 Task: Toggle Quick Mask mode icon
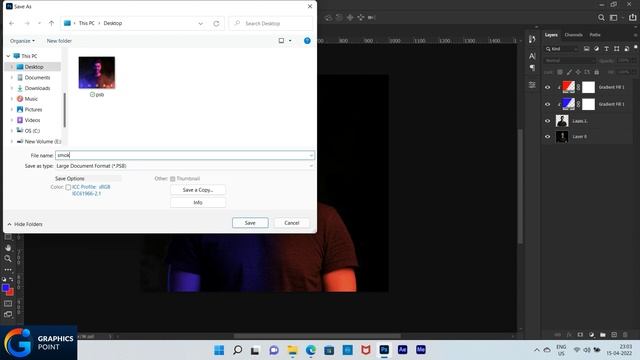point(8,304)
